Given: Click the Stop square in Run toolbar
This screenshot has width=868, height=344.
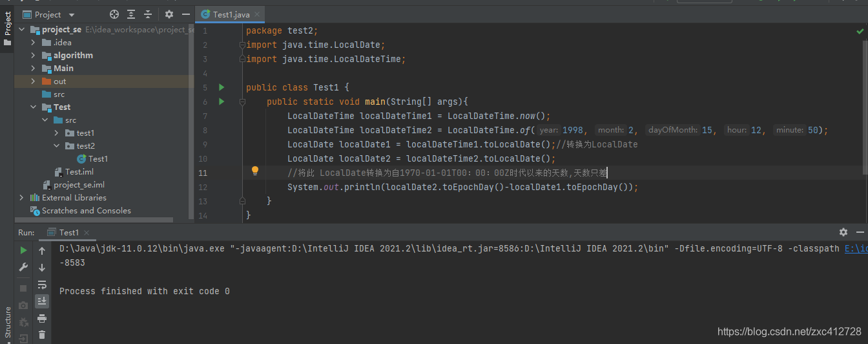Looking at the screenshot, I should click(24, 288).
